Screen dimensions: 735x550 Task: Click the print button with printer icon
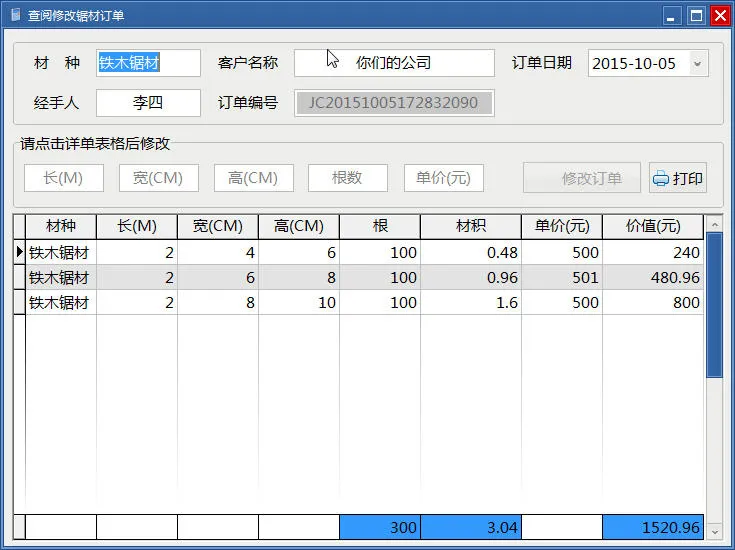click(678, 179)
